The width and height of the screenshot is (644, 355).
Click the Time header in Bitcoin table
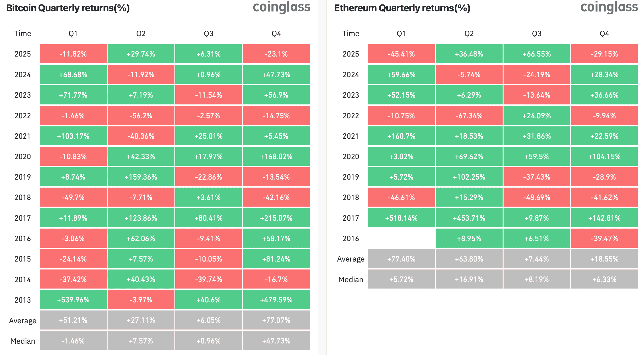tap(23, 34)
